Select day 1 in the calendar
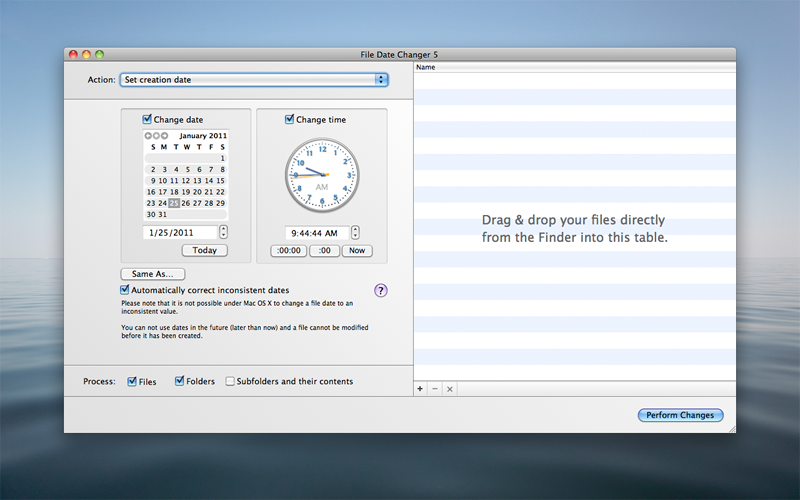Screen dimensions: 800x500 [x=222, y=158]
